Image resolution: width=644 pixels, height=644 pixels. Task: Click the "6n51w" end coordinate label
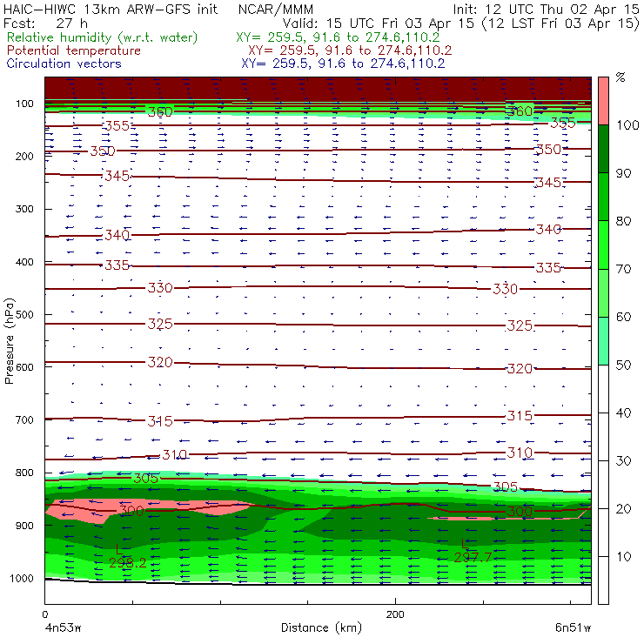click(x=573, y=628)
